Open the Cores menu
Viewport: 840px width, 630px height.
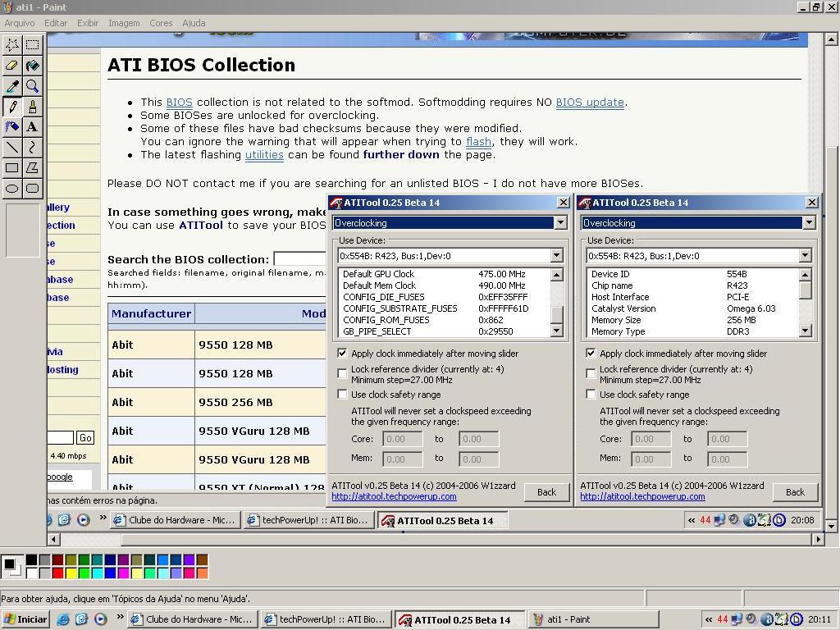coord(161,23)
